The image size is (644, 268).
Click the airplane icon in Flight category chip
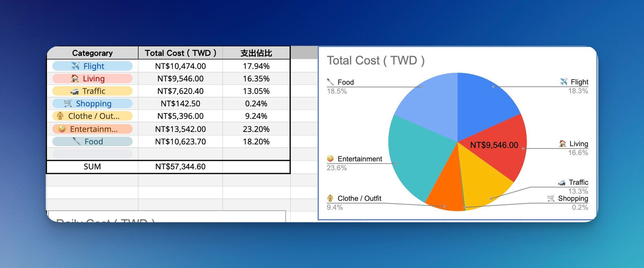[x=75, y=66]
